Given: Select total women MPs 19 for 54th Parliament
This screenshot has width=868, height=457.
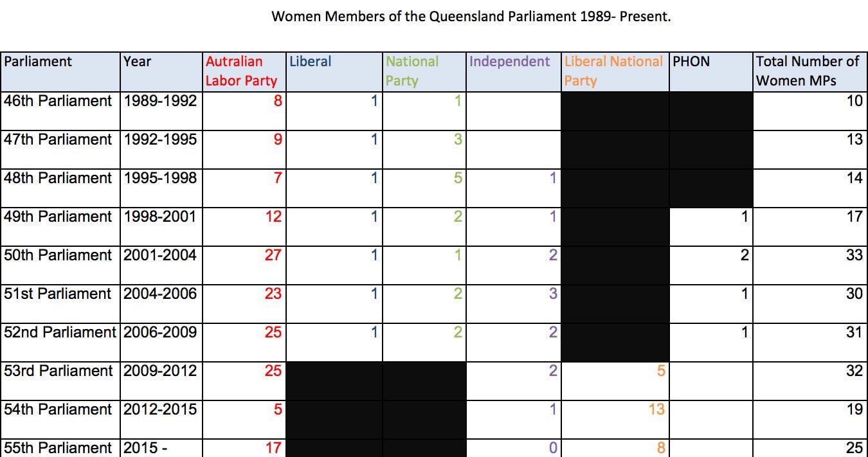Looking at the screenshot, I should click(x=854, y=409).
